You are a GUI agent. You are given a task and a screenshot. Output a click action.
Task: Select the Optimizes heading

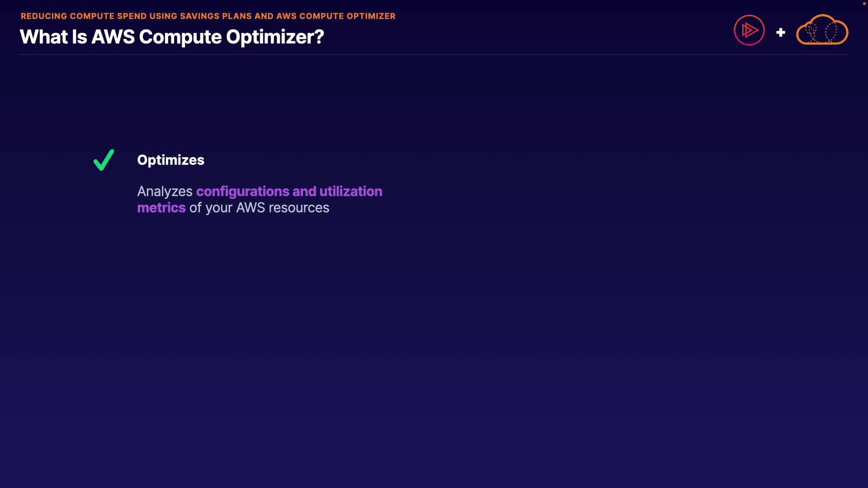coord(170,160)
